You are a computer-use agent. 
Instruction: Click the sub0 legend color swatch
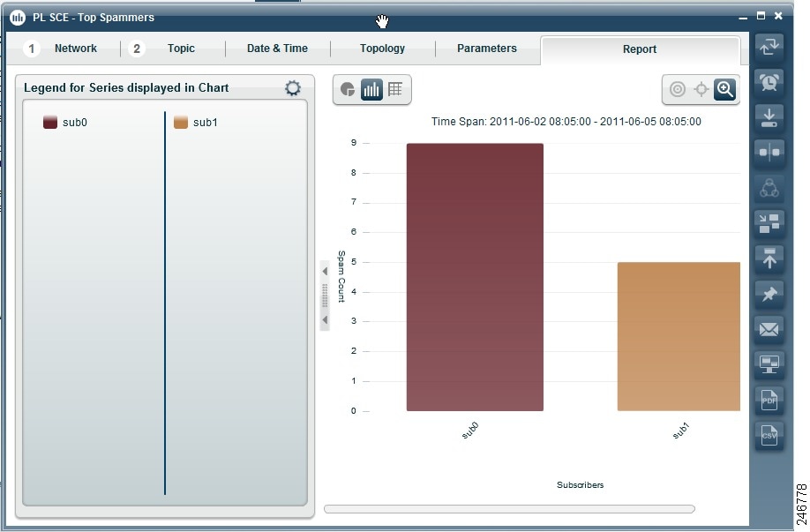tap(50, 122)
